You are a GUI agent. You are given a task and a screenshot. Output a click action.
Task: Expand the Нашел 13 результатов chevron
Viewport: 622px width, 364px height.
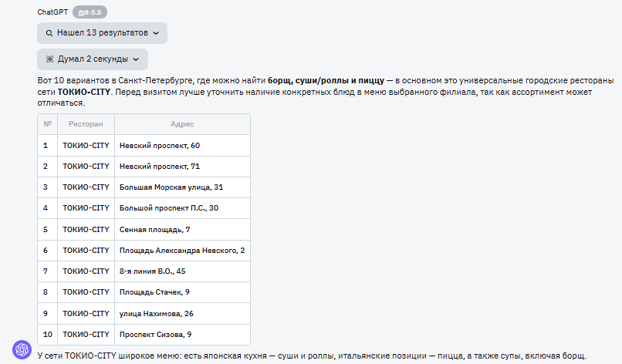tap(156, 33)
